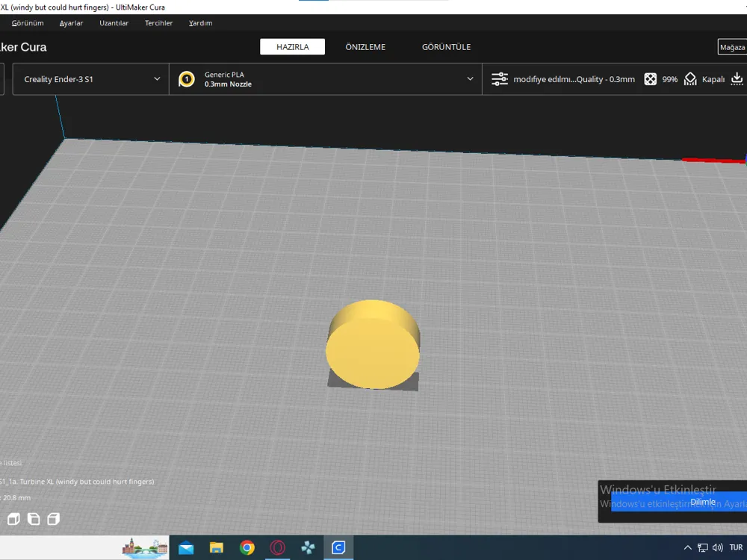Select the yellow cylinder model on the build plate

pyautogui.click(x=373, y=344)
